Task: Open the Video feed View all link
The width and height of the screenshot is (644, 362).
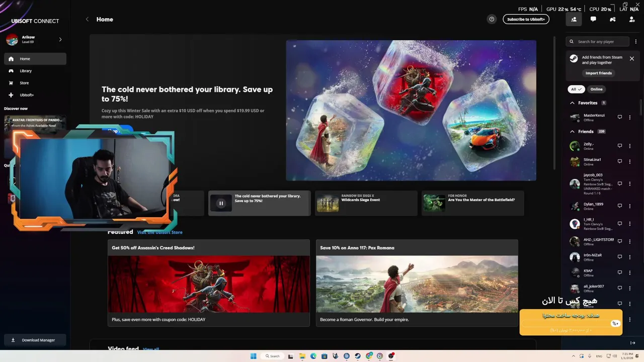Action: pyautogui.click(x=151, y=349)
